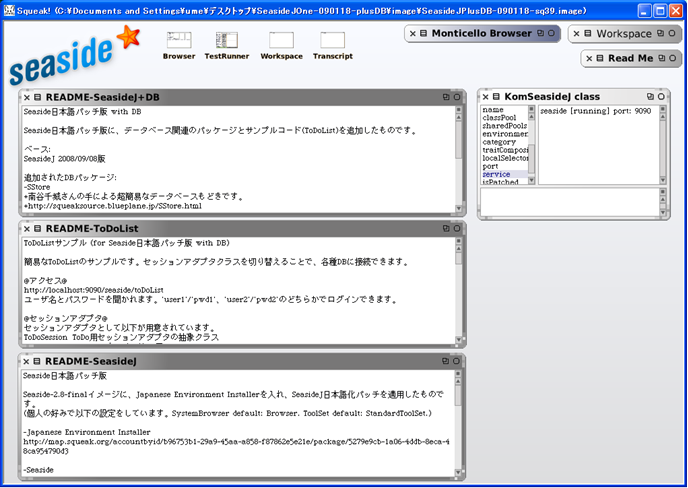Click Squeak app icon in OS title bar
This screenshot has width=688, height=488.
point(9,11)
